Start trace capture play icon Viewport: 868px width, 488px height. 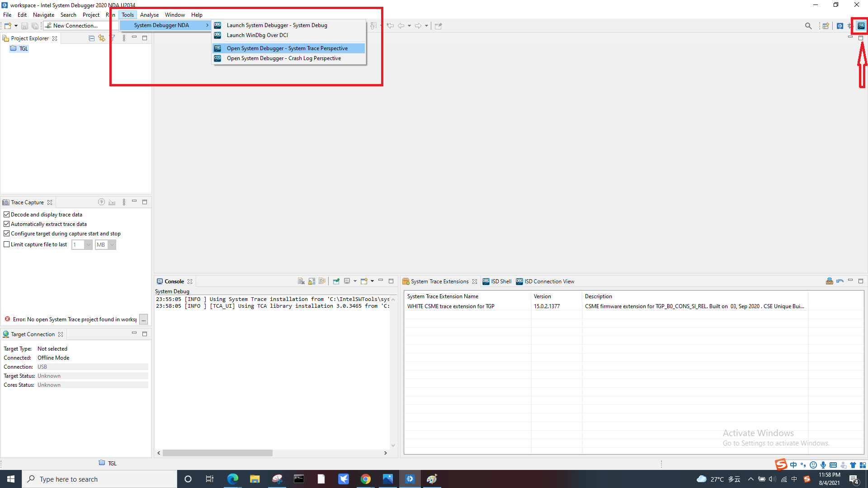101,202
